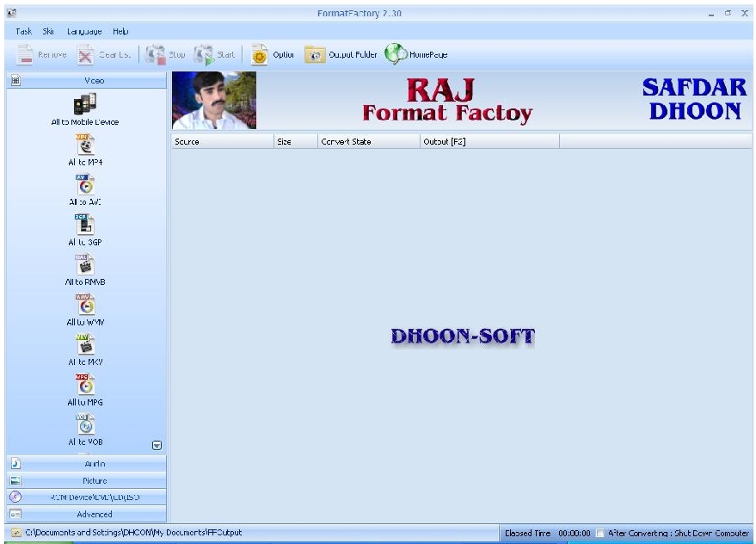The image size is (756, 544).
Task: Open the Task menu
Action: tap(23, 31)
